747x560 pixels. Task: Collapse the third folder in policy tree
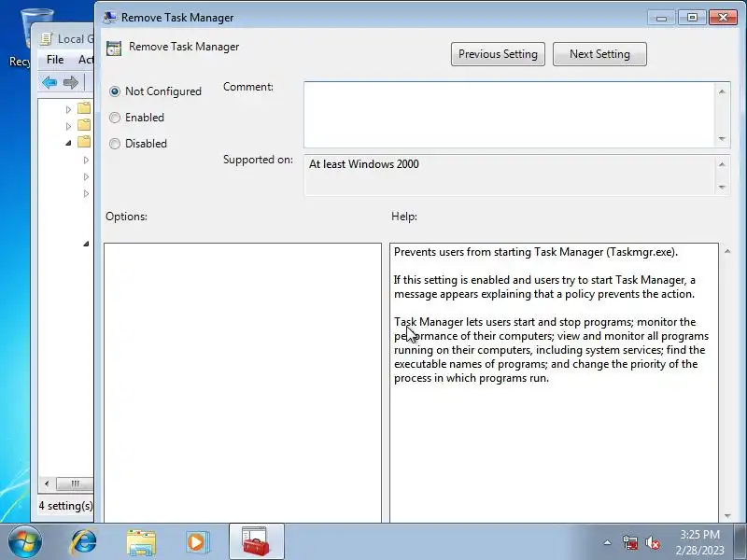click(68, 143)
